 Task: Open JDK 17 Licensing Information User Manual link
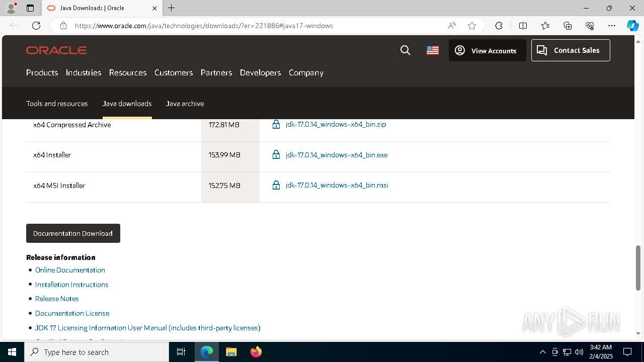[x=147, y=328]
